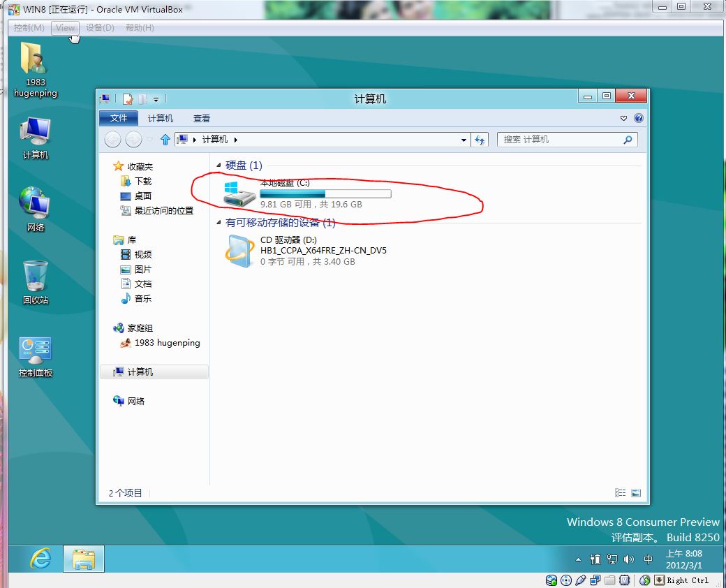Click the File Explorer taskbar icon
Viewport: 726px width, 588px height.
(84, 559)
